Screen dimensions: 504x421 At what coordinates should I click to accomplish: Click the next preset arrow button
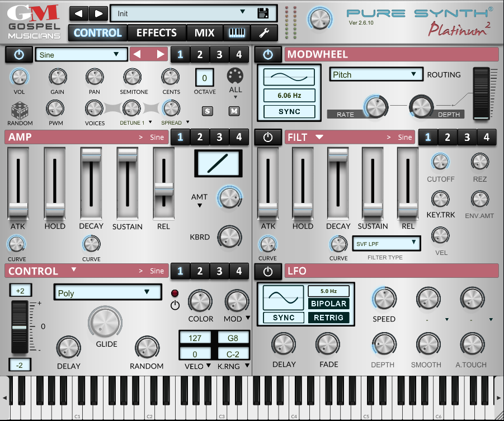tap(98, 13)
